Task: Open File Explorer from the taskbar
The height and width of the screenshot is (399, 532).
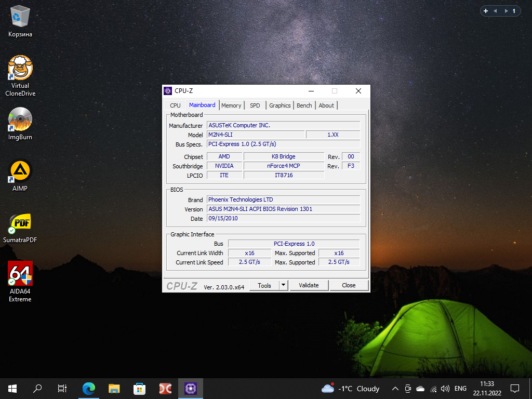Action: [114, 389]
